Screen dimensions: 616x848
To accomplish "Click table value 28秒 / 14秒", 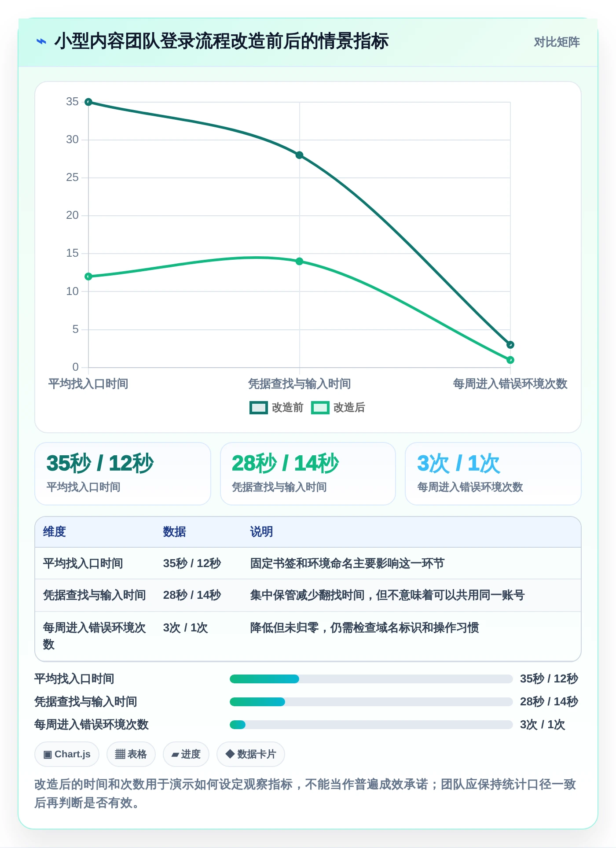I will point(192,595).
